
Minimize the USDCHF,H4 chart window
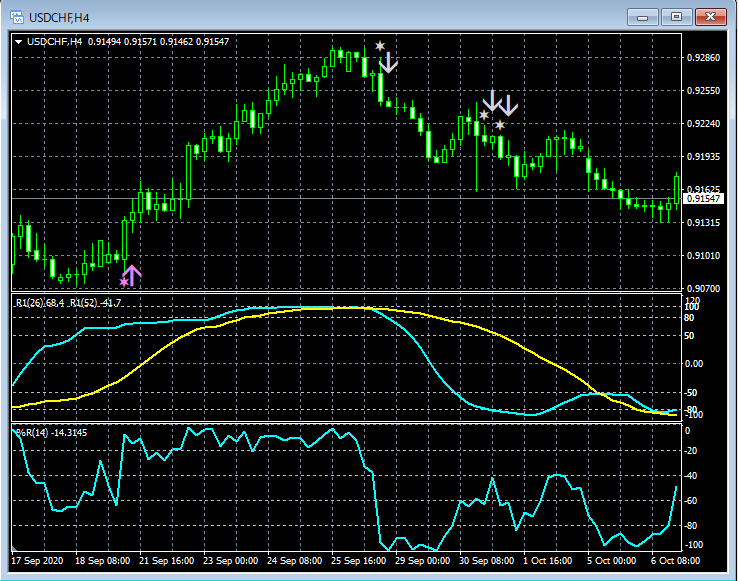pos(642,17)
